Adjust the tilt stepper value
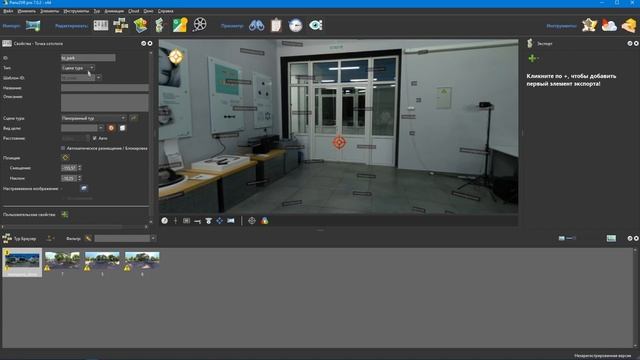Image resolution: width=640 pixels, height=360 pixels. (x=80, y=178)
